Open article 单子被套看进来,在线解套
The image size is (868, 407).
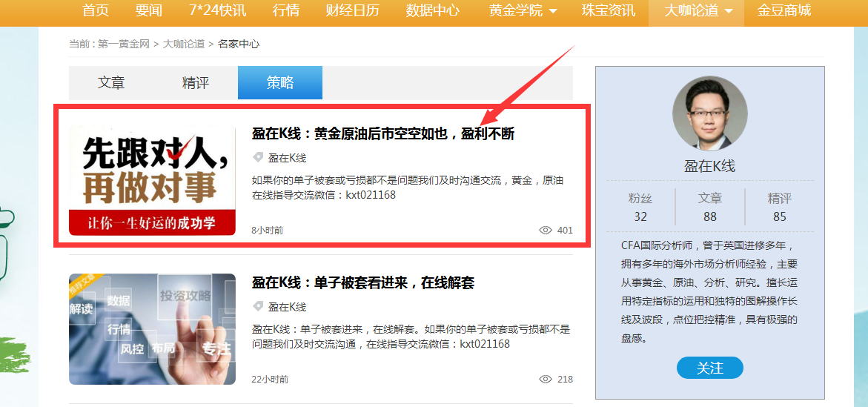coord(363,283)
